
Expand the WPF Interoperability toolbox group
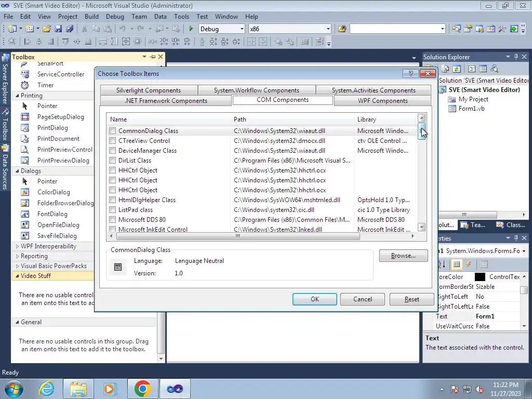(17, 246)
